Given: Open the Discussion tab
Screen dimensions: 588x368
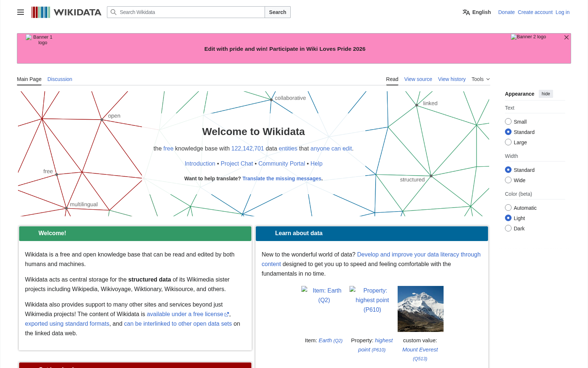Looking at the screenshot, I should [x=60, y=79].
